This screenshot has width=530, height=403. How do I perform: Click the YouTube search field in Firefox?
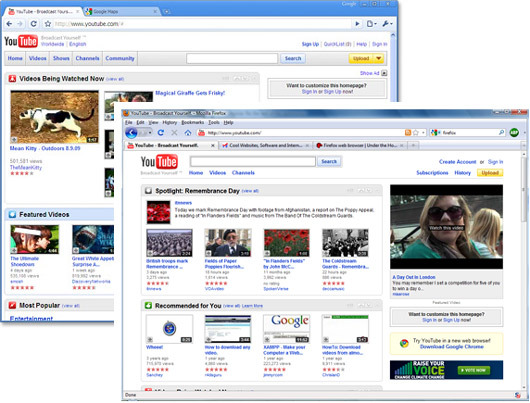coord(253,162)
